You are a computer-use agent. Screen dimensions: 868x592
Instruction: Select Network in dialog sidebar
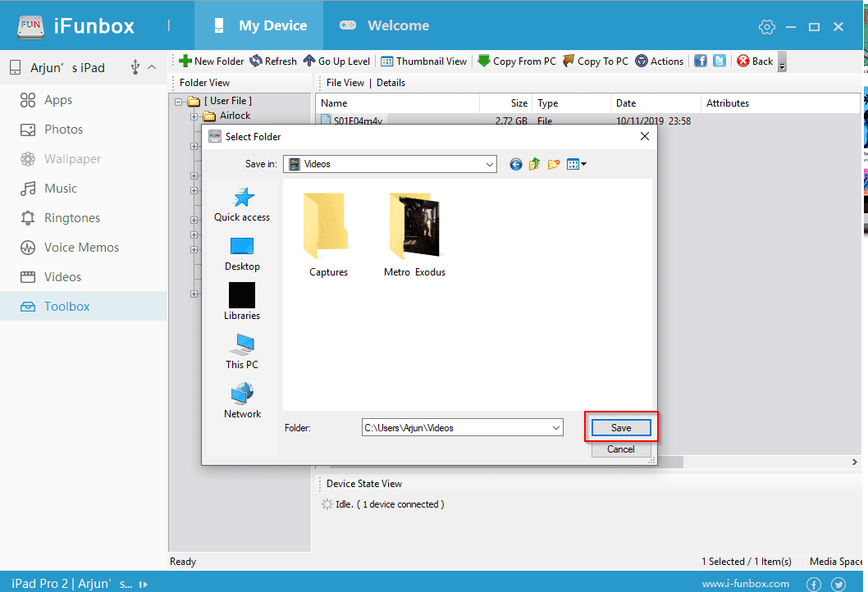click(242, 401)
